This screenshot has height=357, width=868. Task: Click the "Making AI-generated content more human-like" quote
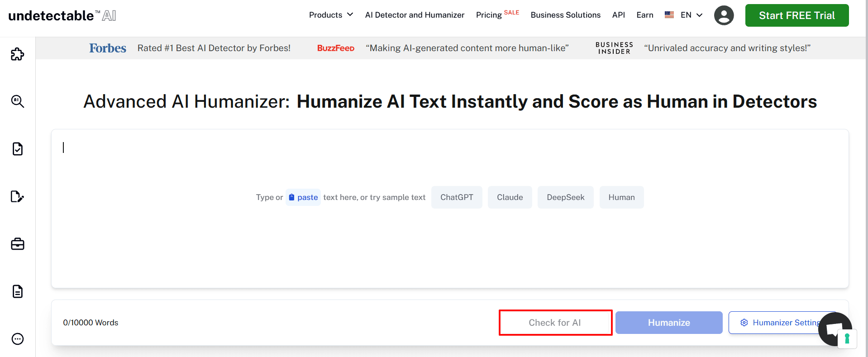(x=467, y=48)
